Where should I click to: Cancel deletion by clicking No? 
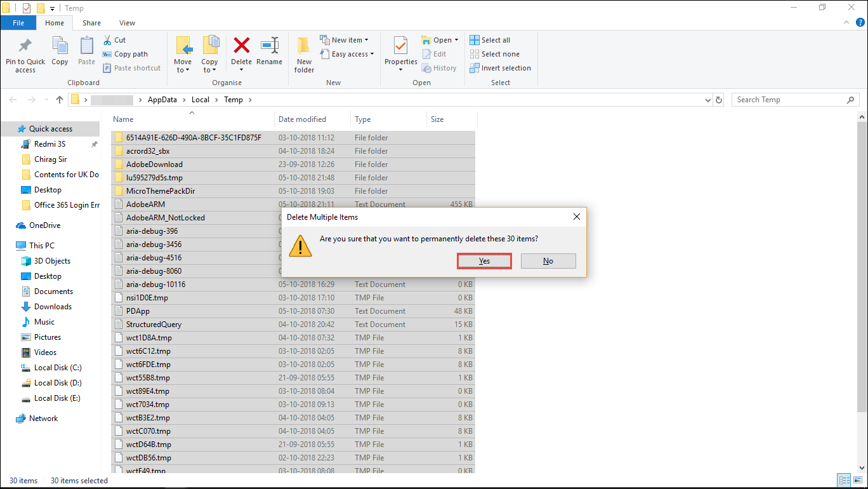pos(548,261)
